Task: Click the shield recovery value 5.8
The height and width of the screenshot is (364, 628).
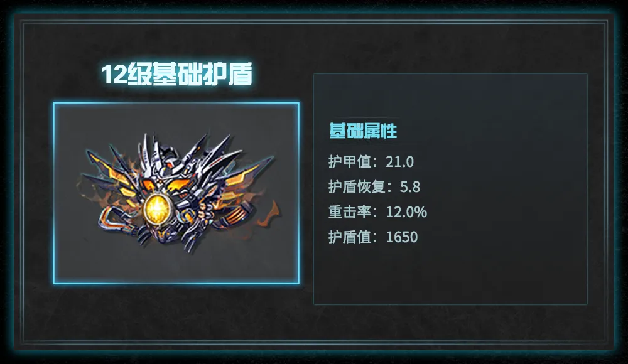Action: [x=410, y=187]
